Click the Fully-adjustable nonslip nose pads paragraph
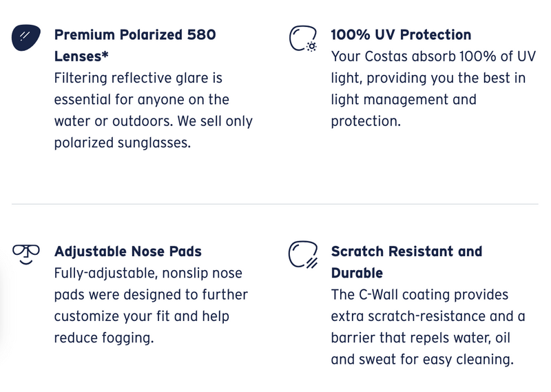The image size is (551, 392). pos(151,305)
